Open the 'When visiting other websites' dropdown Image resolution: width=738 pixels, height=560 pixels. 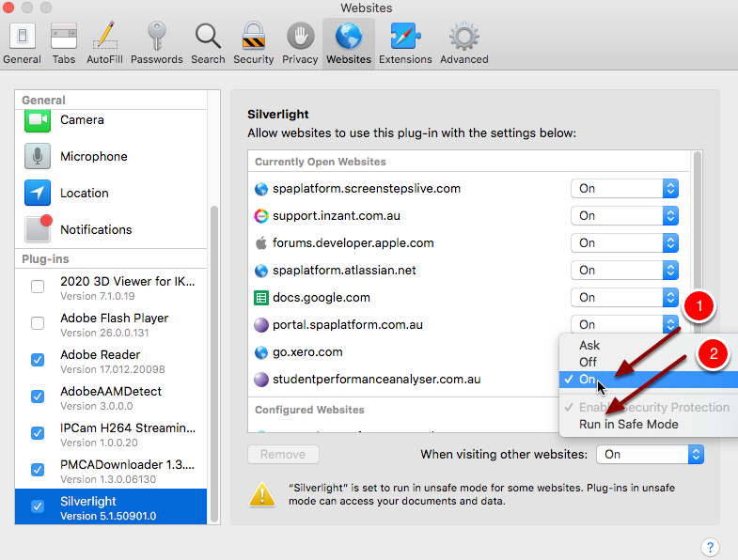(650, 455)
